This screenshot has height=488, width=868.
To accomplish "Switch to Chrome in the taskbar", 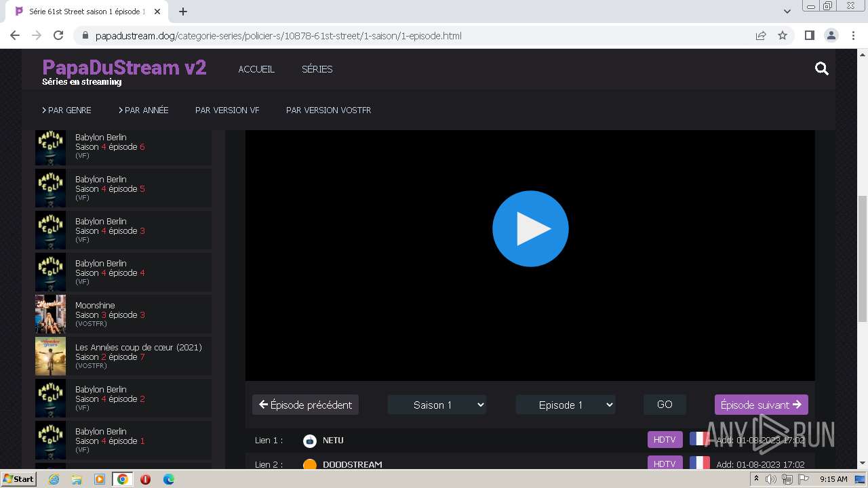I will (122, 479).
